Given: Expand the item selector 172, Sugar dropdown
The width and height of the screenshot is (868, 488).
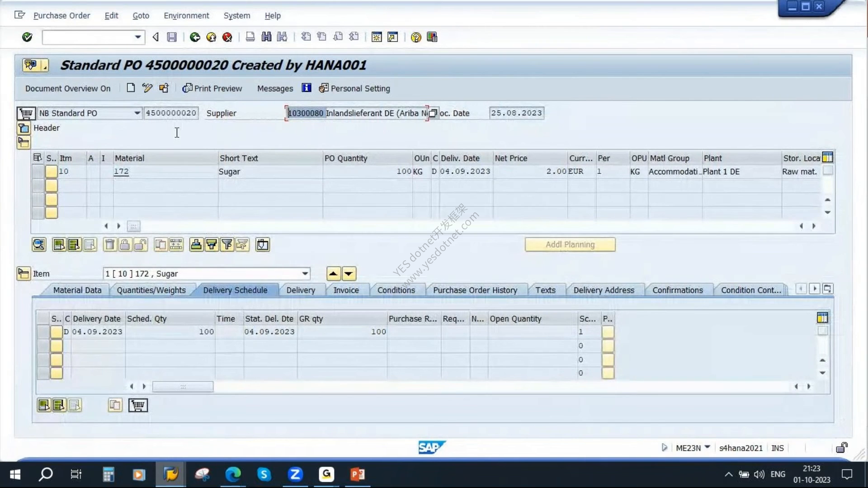Looking at the screenshot, I should 305,274.
